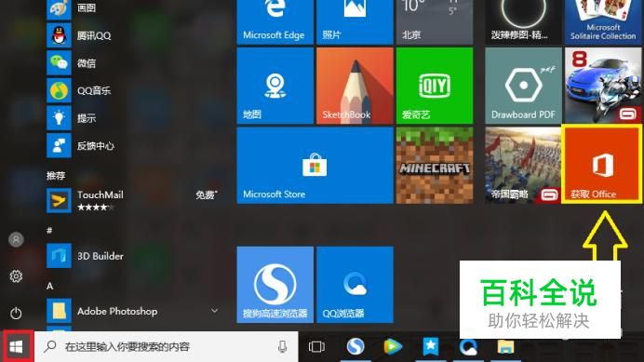The image size is (644, 362).
Task: Expand the Adobe Photoshop folder chevron
Action: [214, 311]
